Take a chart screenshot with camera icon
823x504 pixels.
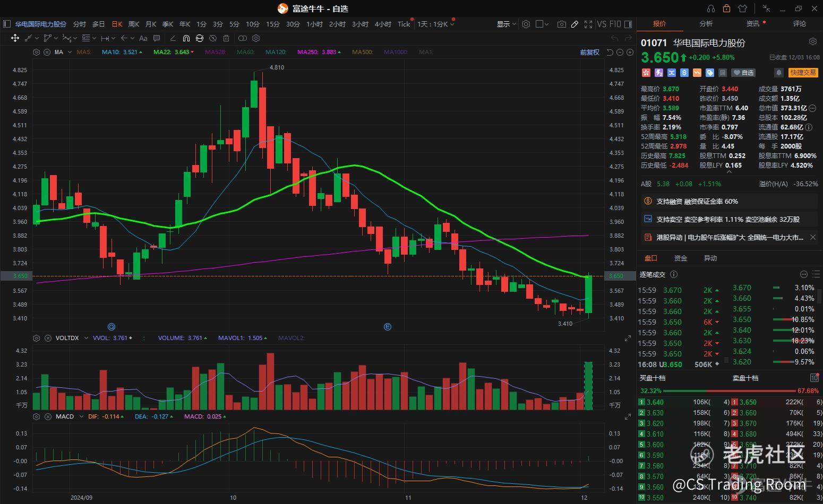[561, 24]
